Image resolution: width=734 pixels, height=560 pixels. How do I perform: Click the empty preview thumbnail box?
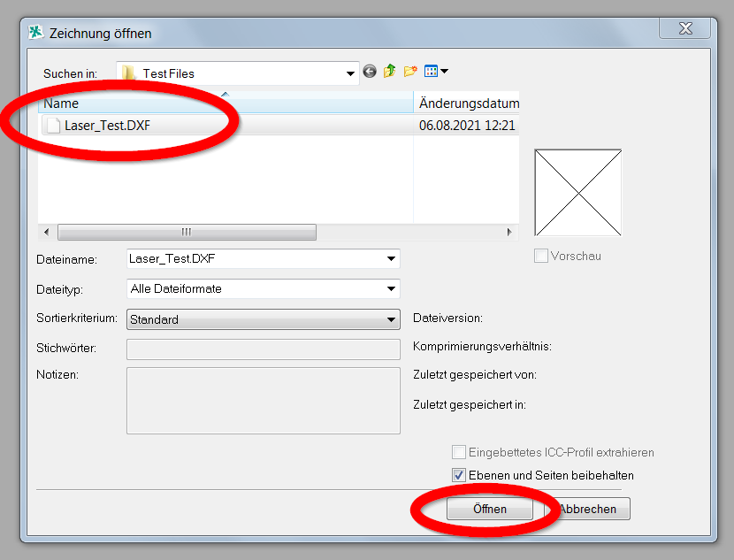577,192
